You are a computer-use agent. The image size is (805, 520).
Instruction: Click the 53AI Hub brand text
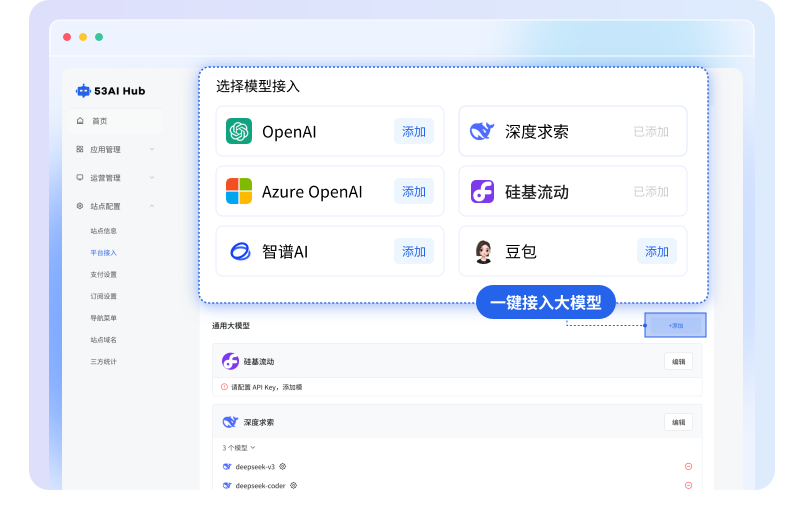[120, 91]
